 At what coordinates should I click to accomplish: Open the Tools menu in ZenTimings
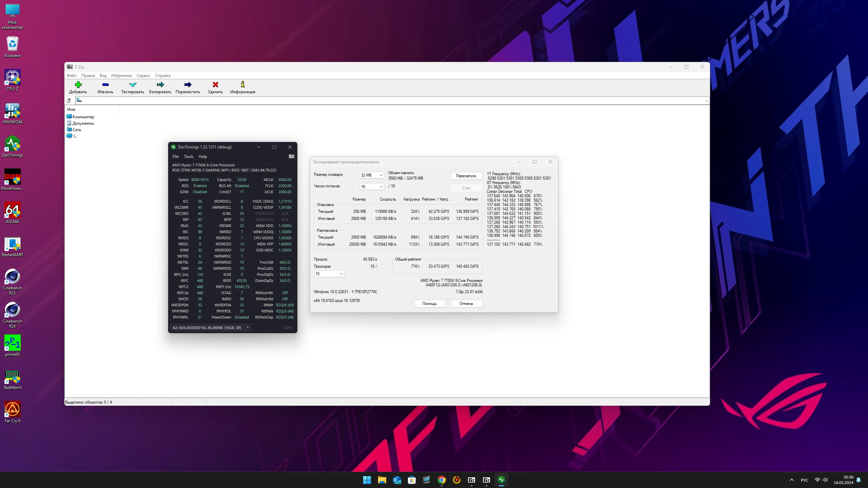[189, 157]
